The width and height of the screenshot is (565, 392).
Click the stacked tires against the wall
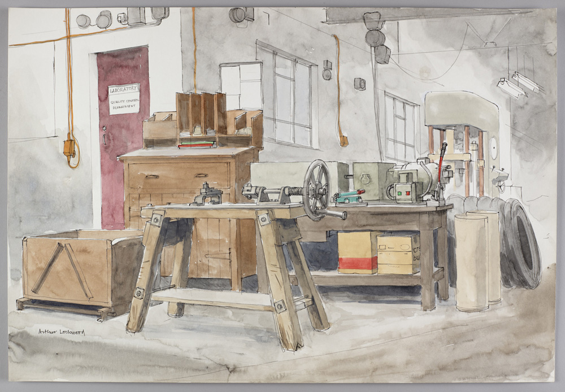[x=520, y=243]
